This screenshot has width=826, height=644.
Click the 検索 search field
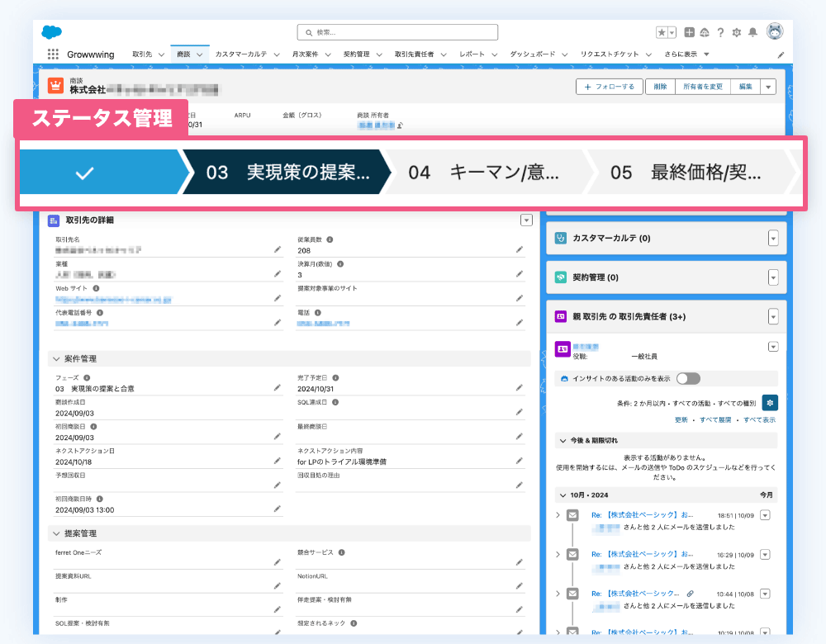point(397,32)
